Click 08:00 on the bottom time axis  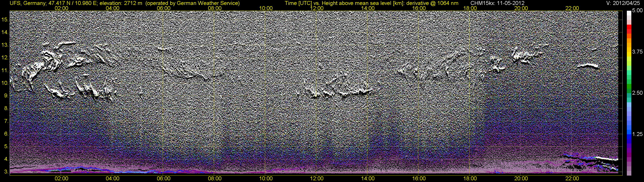point(215,179)
